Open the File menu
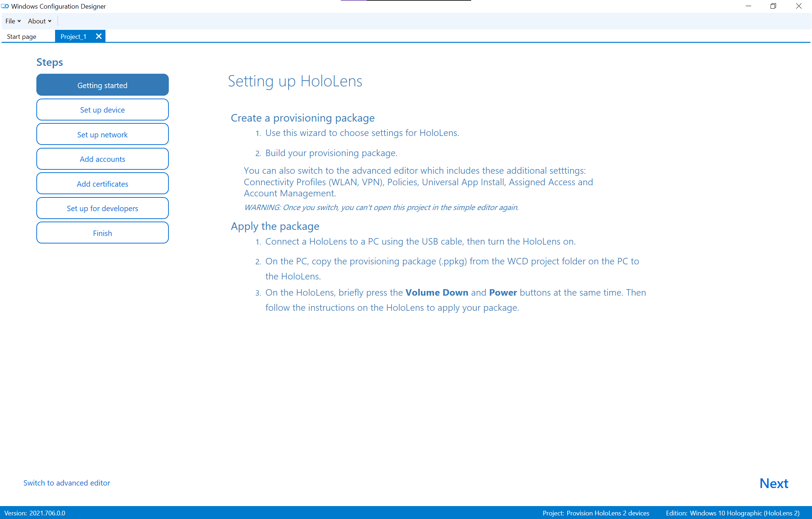812x519 pixels. (12, 21)
